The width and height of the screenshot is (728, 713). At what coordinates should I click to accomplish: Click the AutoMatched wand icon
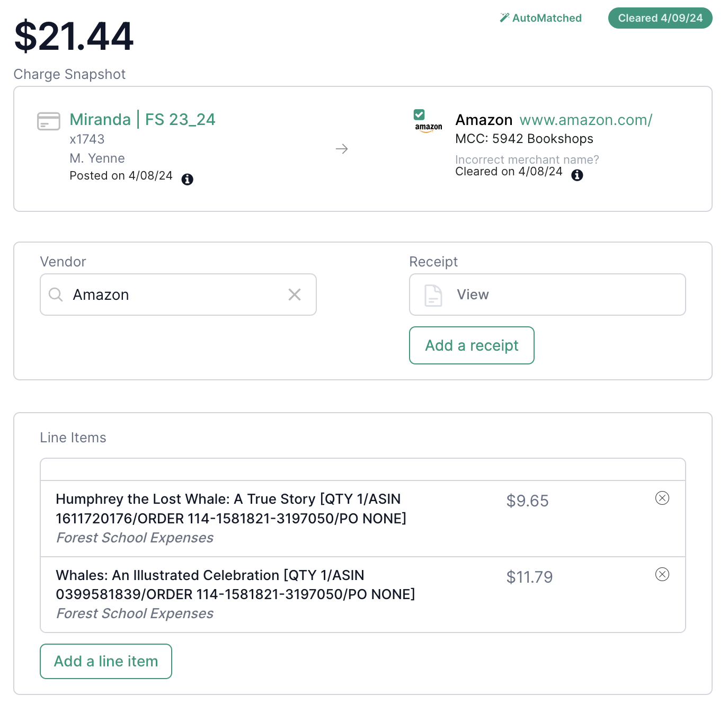(x=504, y=17)
